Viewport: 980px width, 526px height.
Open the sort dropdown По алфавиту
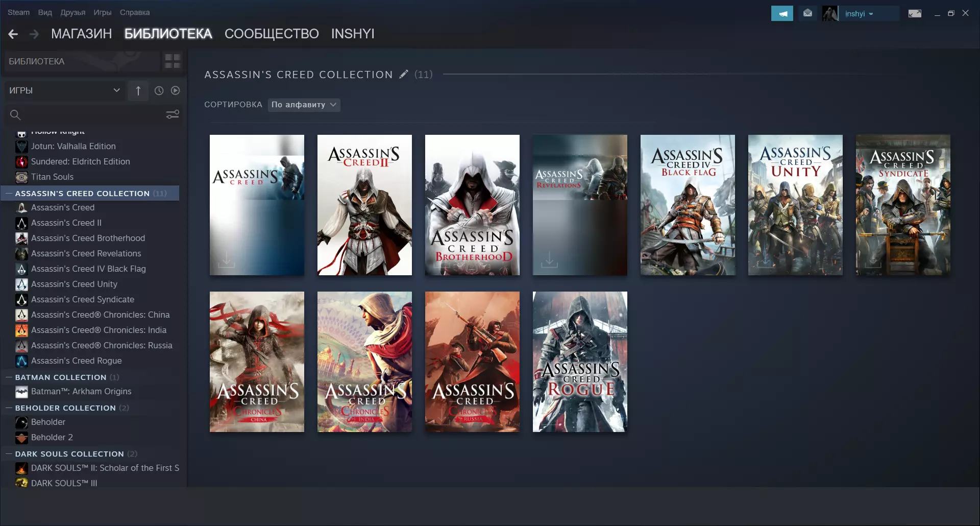(x=304, y=105)
